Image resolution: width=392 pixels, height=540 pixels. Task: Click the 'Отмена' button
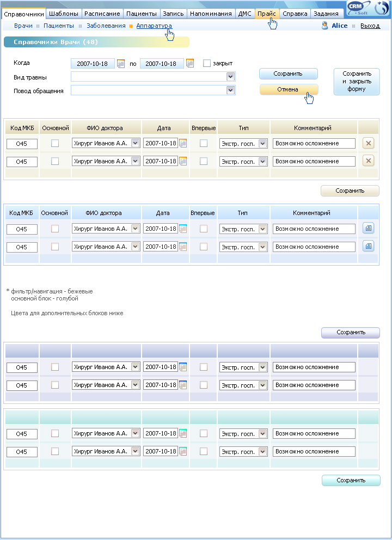point(289,89)
